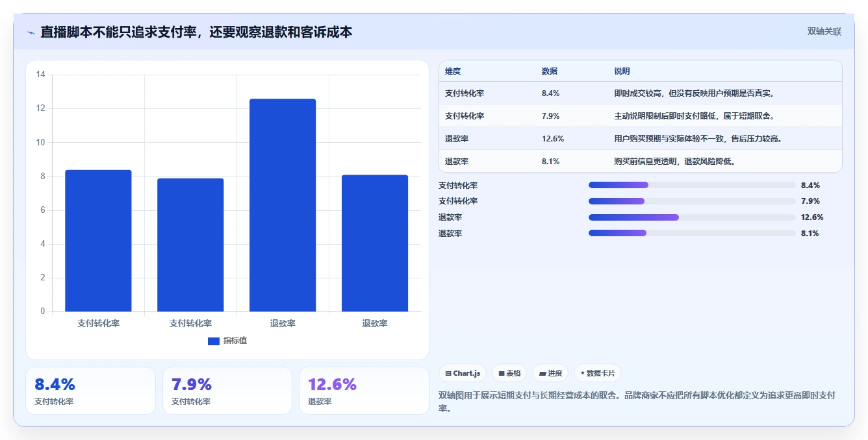Click the description paragraph starting 双轴图用于展示
868x440 pixels.
(x=637, y=402)
